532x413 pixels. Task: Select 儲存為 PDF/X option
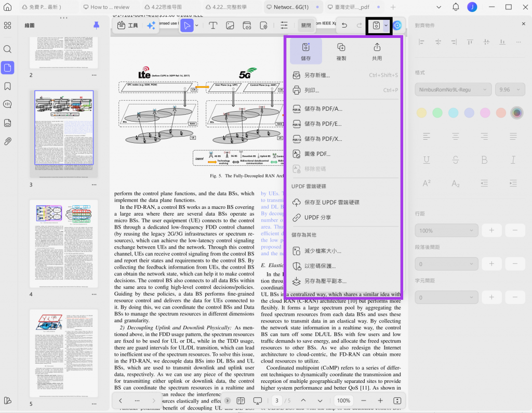click(x=345, y=139)
